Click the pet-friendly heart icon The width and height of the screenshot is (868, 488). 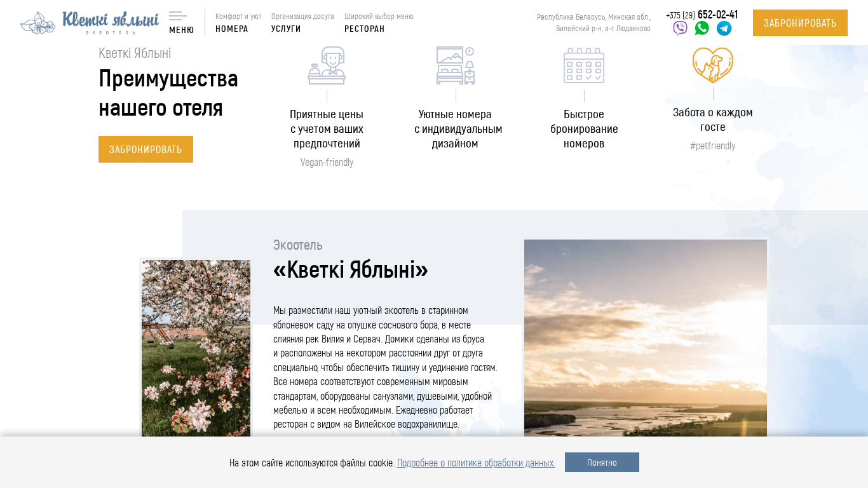[x=713, y=64]
